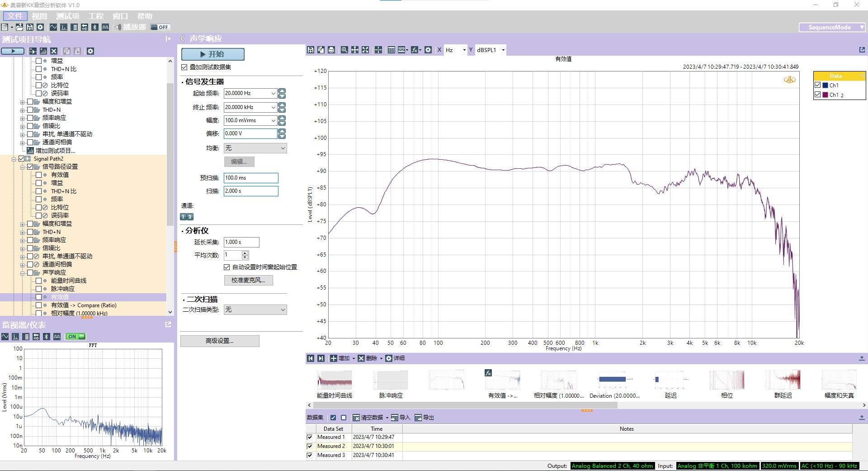Activate the zoom magnifier tool on graph
868x471 pixels.
(344, 50)
